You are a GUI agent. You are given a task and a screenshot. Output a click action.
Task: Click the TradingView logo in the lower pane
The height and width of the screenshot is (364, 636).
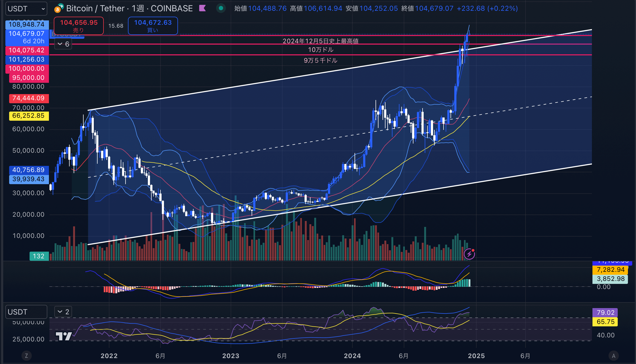pyautogui.click(x=64, y=336)
